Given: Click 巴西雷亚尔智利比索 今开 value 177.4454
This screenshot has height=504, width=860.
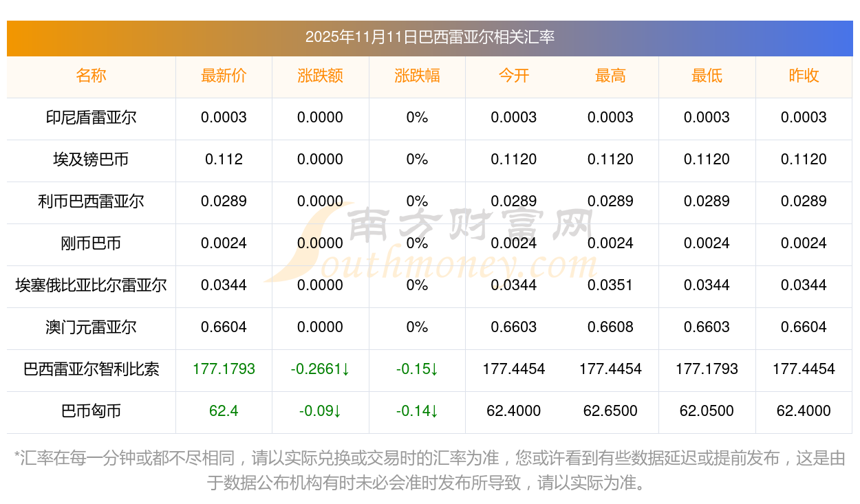Looking at the screenshot, I should (514, 369).
